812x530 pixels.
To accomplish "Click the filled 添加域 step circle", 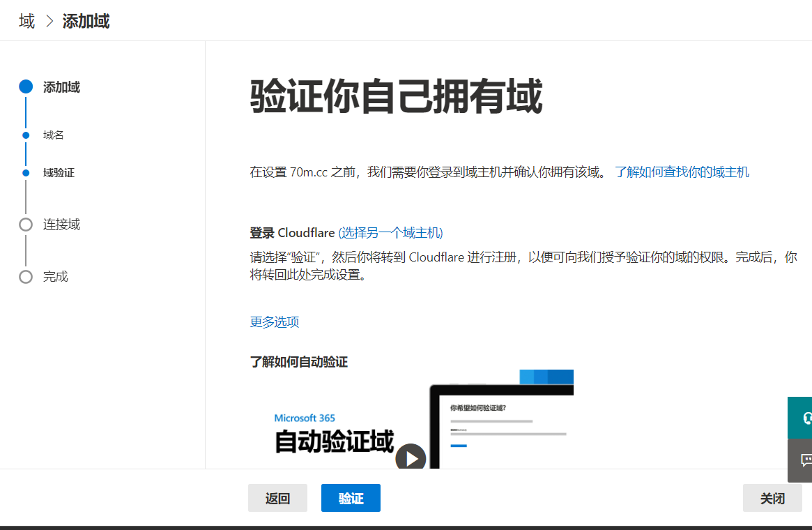I will [26, 87].
